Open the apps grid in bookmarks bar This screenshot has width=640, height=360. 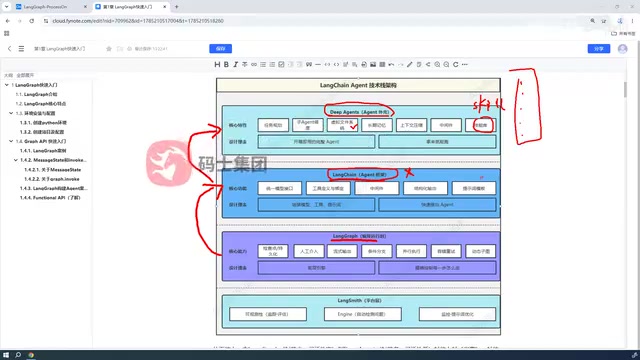[x=7, y=33]
